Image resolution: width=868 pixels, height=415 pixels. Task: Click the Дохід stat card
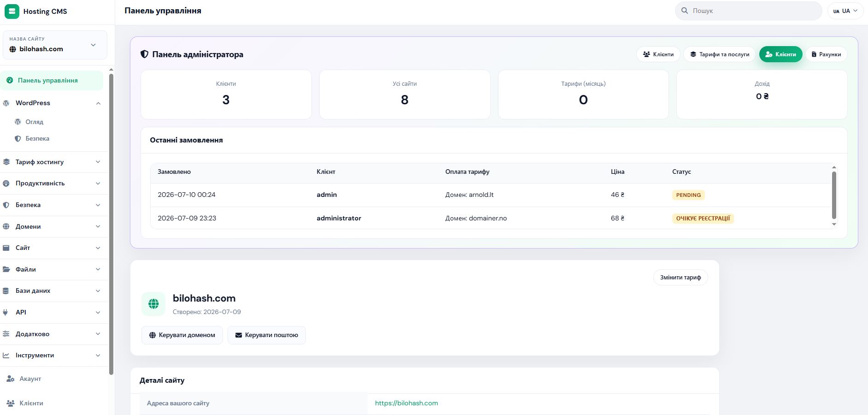(x=762, y=95)
